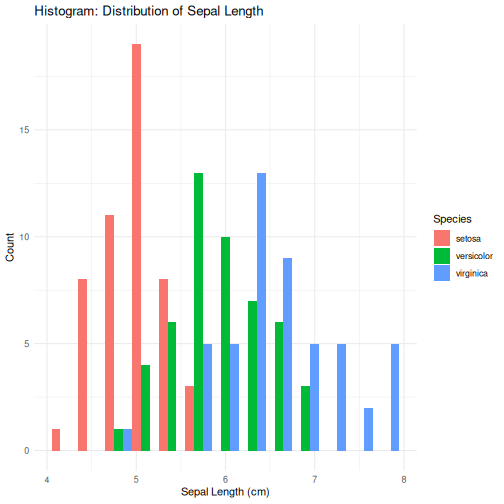Click the green bar reaching count 10
Screen dimensions: 504x504
[x=225, y=344]
